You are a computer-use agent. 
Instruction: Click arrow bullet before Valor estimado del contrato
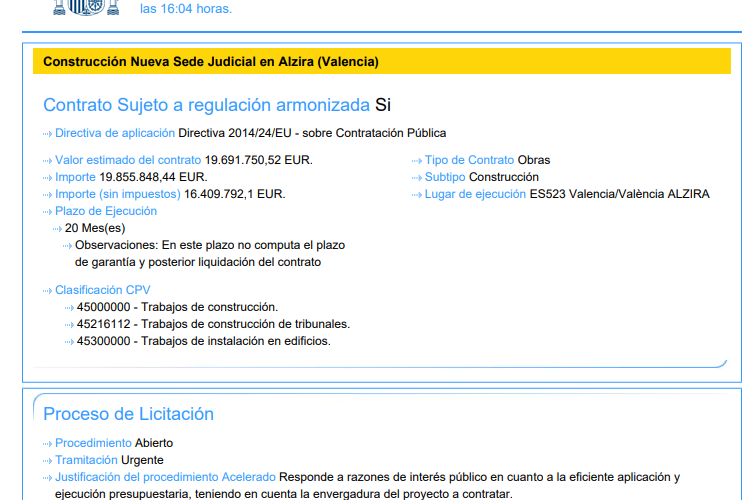[48, 161]
